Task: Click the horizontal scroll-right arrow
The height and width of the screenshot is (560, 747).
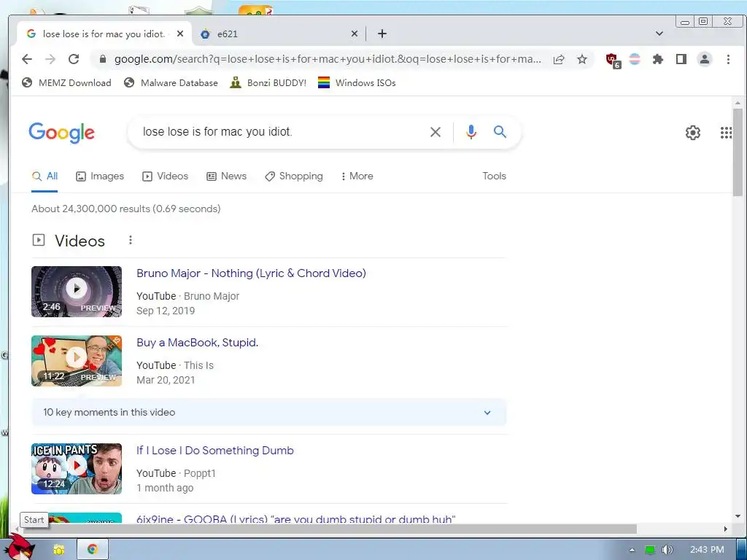Action: [726, 529]
